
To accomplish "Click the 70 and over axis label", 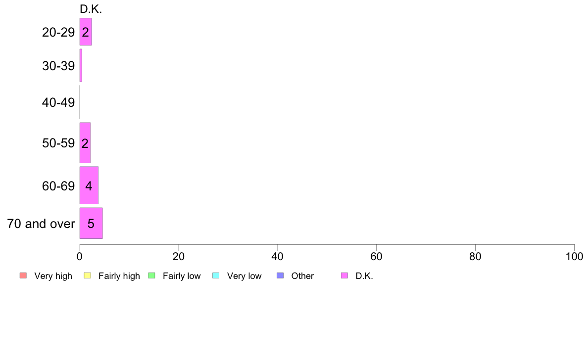I will pos(41,224).
